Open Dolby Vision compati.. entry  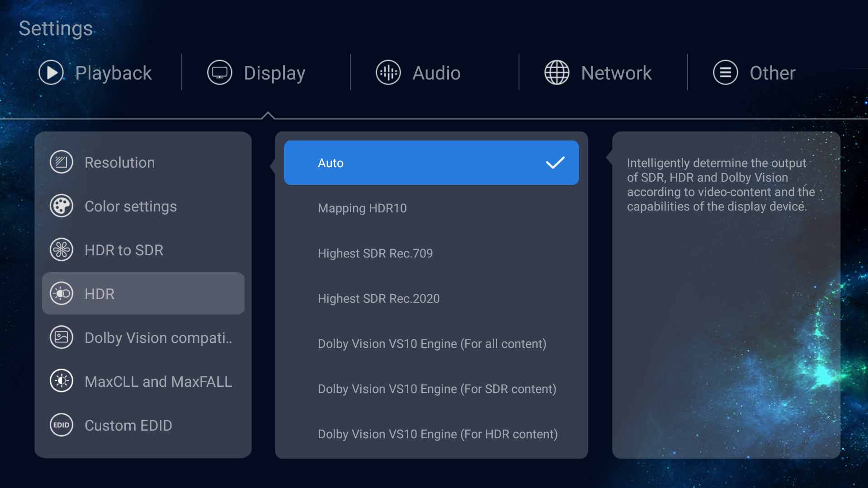[143, 338]
